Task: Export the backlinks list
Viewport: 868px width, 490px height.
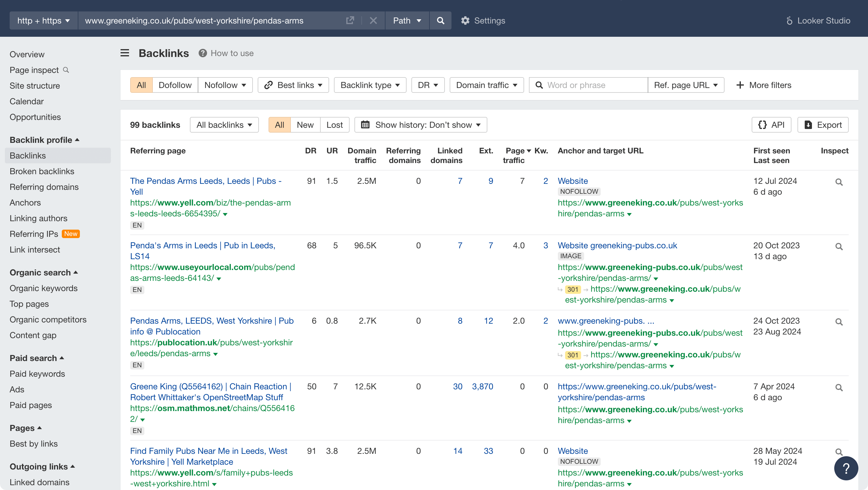Action: pos(823,125)
